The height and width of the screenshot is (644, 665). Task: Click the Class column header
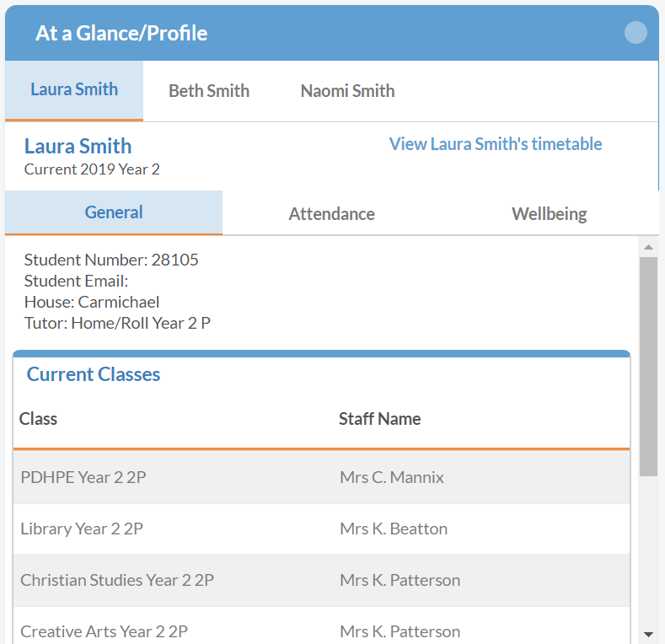pos(39,419)
